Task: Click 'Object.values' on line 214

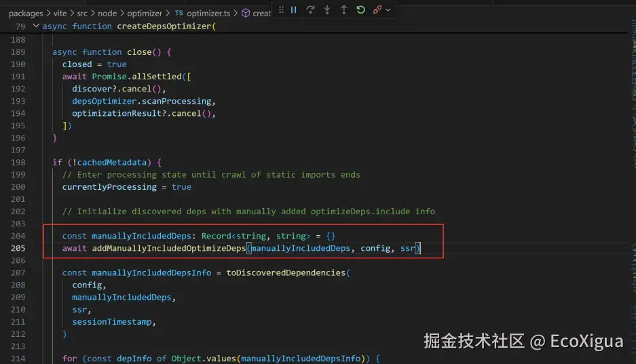Action: pos(204,359)
